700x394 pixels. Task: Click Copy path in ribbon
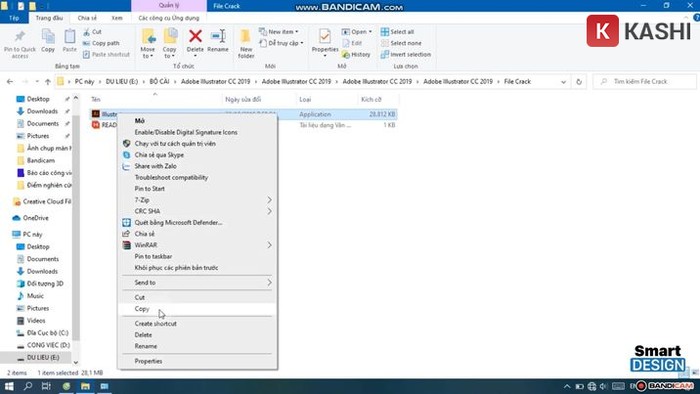(101, 43)
